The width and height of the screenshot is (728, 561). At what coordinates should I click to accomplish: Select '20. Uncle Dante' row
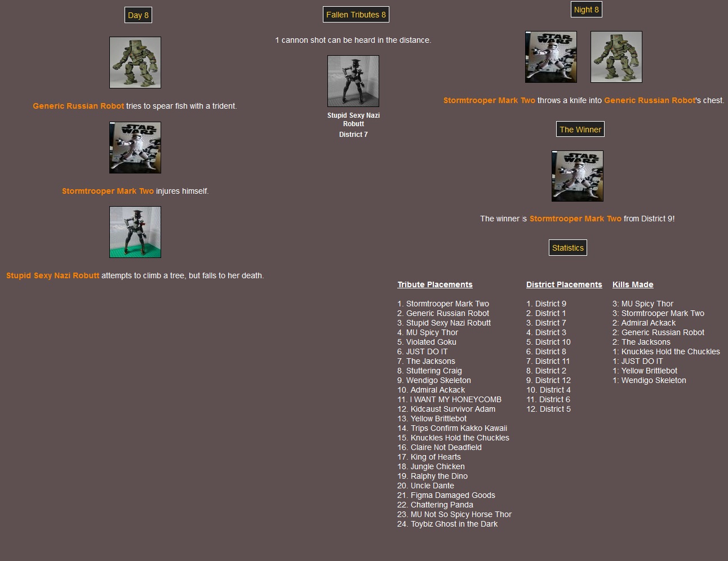(x=425, y=486)
